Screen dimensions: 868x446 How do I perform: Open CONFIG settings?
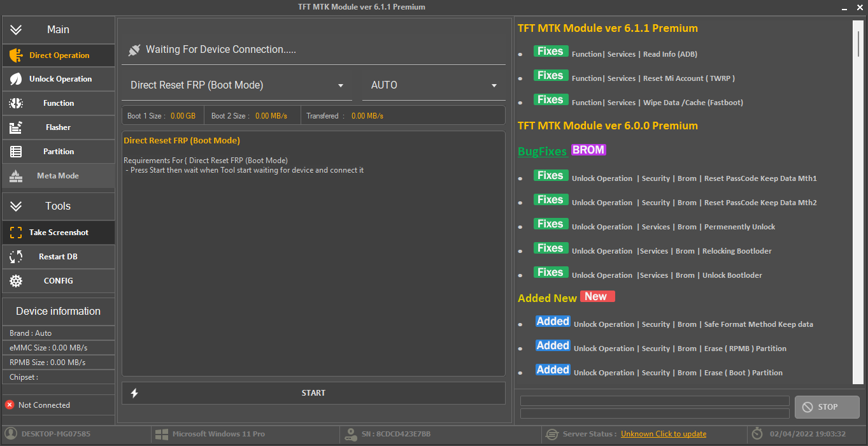click(59, 281)
